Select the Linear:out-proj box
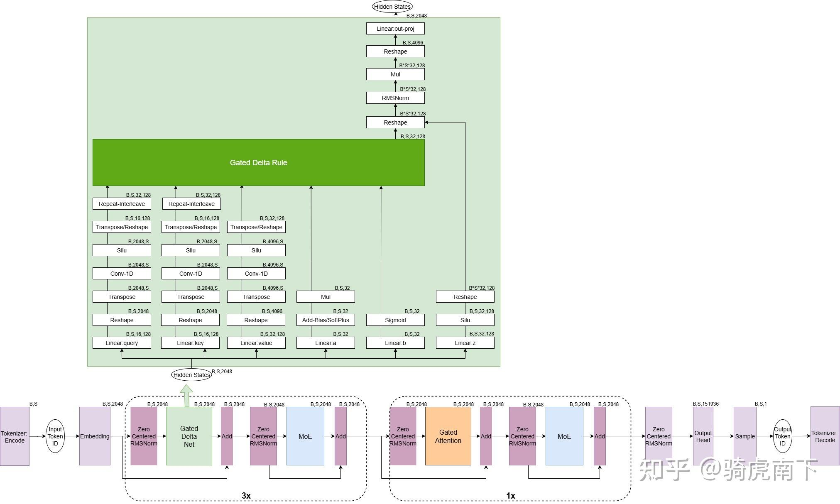The image size is (840, 504). (395, 29)
